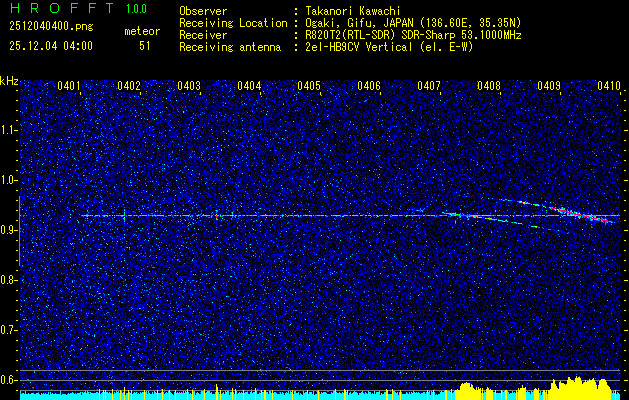Click the 0403 time marker

[x=189, y=85]
